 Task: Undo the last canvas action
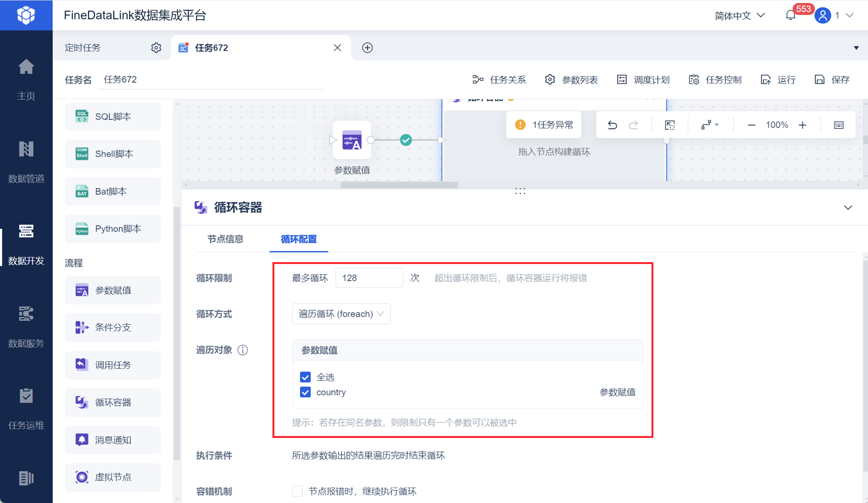(x=612, y=125)
